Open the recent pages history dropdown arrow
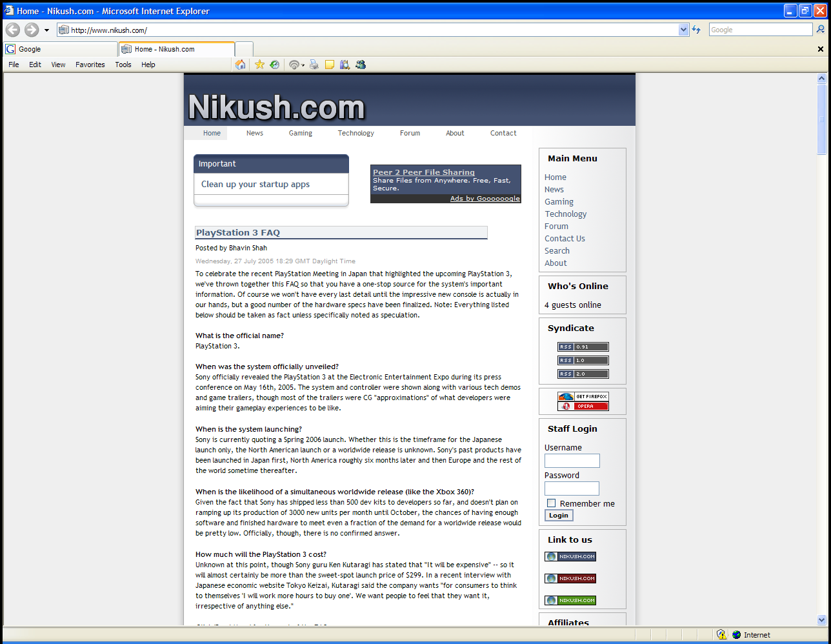This screenshot has height=644, width=831. click(46, 30)
